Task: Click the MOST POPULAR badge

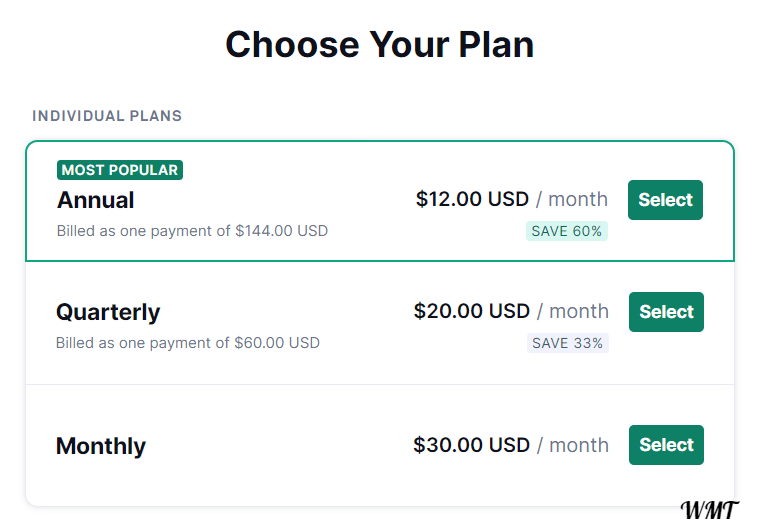Action: (x=120, y=170)
